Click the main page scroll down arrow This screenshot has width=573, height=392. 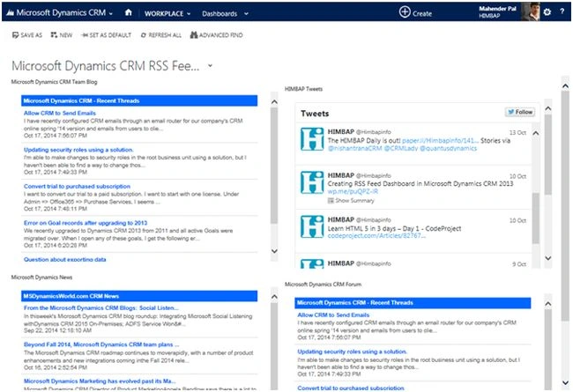pyautogui.click(x=565, y=382)
